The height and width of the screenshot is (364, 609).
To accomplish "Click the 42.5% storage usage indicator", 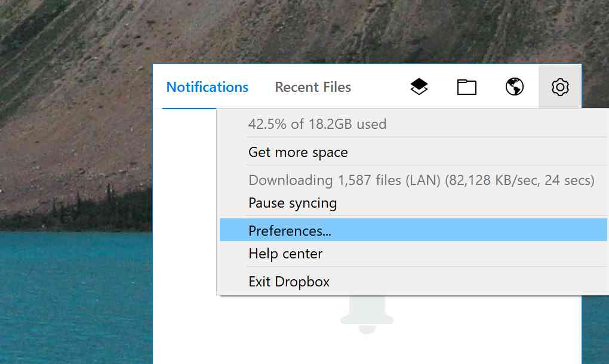I will point(318,124).
